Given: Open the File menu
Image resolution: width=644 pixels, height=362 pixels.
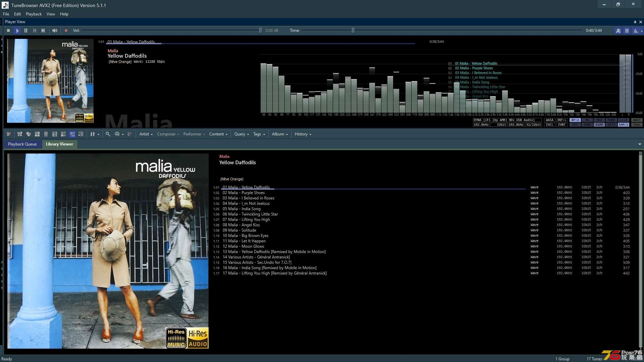Looking at the screenshot, I should pyautogui.click(x=6, y=14).
